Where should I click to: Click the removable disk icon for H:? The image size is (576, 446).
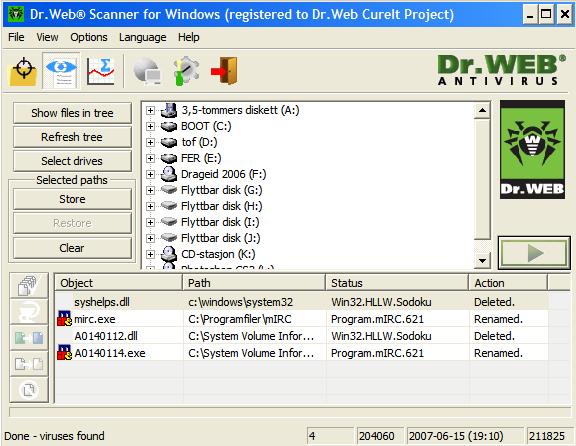(x=169, y=206)
